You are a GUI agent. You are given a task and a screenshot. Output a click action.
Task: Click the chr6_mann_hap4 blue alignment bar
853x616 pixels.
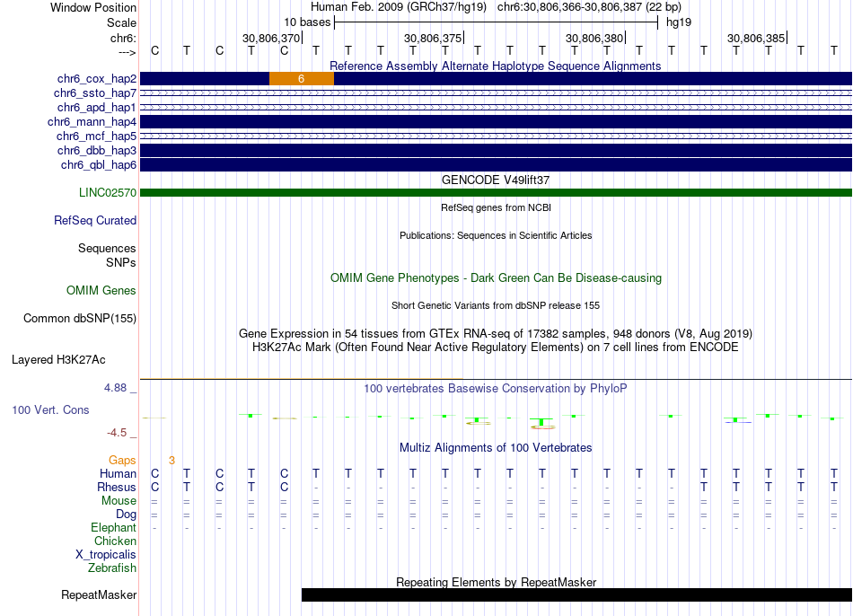[496, 122]
